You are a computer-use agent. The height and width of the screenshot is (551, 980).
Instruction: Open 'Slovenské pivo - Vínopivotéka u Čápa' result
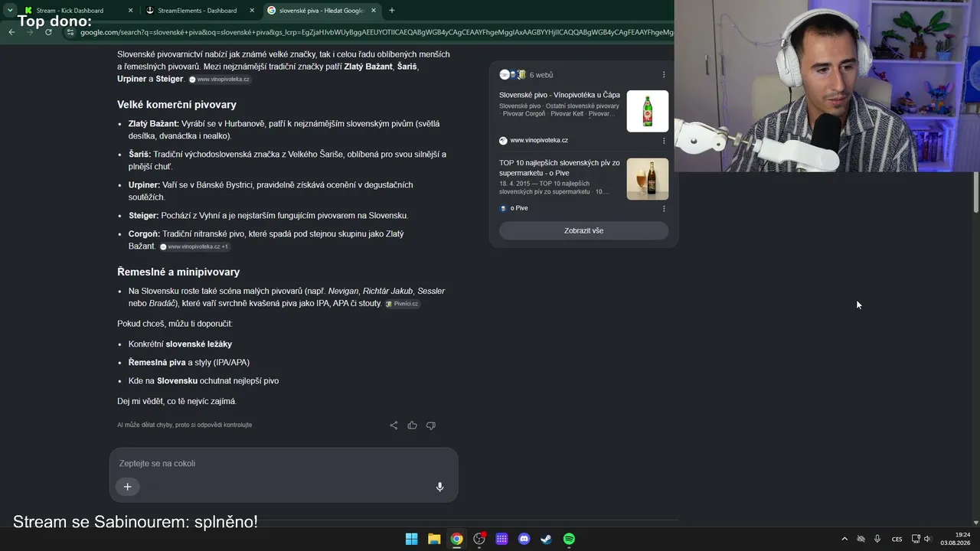560,95
